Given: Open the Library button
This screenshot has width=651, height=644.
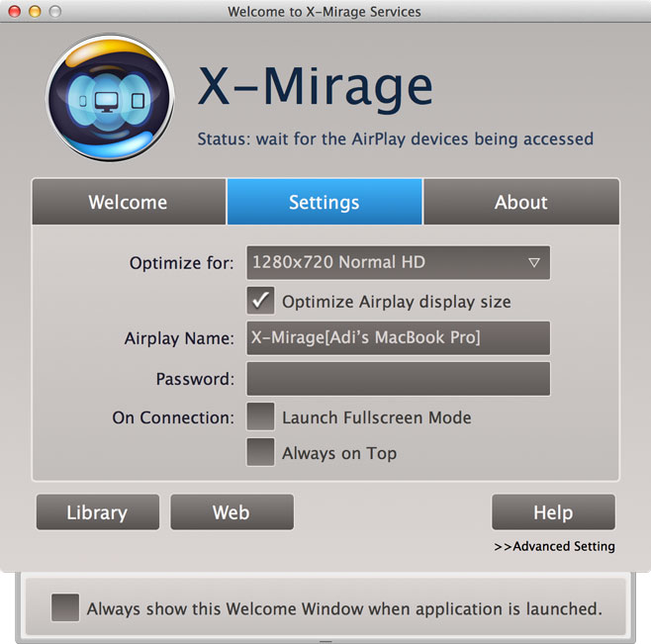Looking at the screenshot, I should pyautogui.click(x=98, y=512).
